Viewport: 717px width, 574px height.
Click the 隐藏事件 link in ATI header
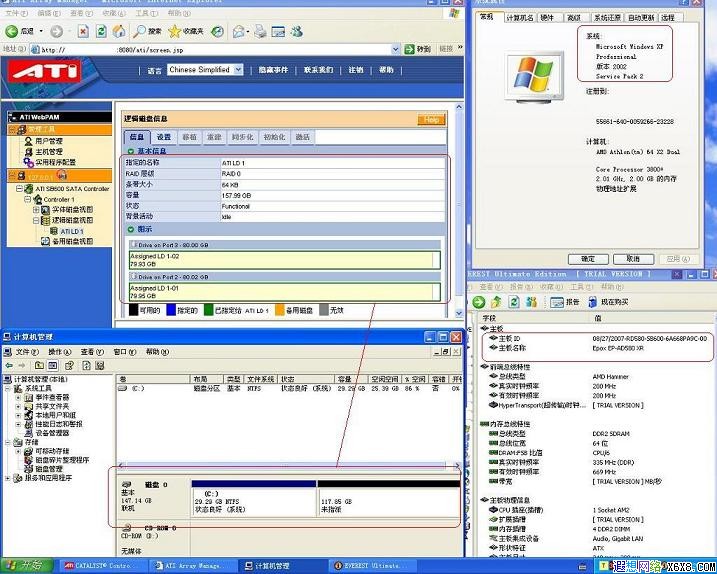click(273, 70)
